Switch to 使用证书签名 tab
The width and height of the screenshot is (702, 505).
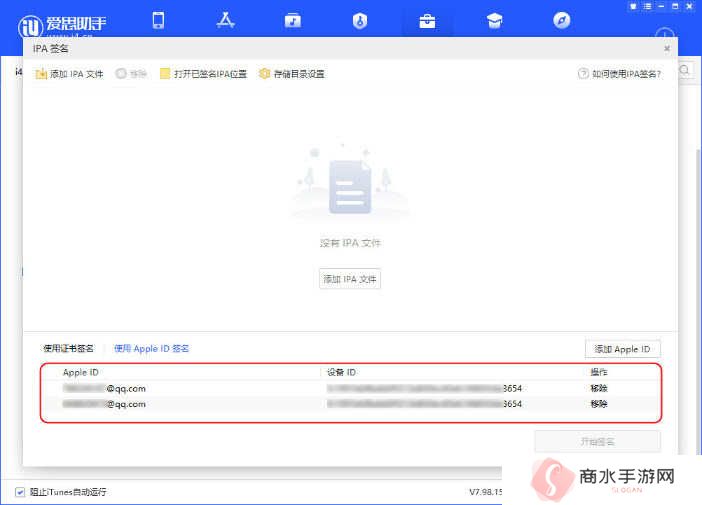click(x=68, y=348)
